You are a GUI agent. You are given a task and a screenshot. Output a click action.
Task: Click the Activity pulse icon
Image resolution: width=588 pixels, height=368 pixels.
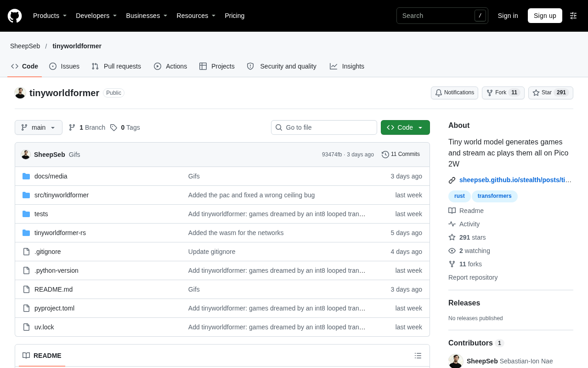pos(452,224)
